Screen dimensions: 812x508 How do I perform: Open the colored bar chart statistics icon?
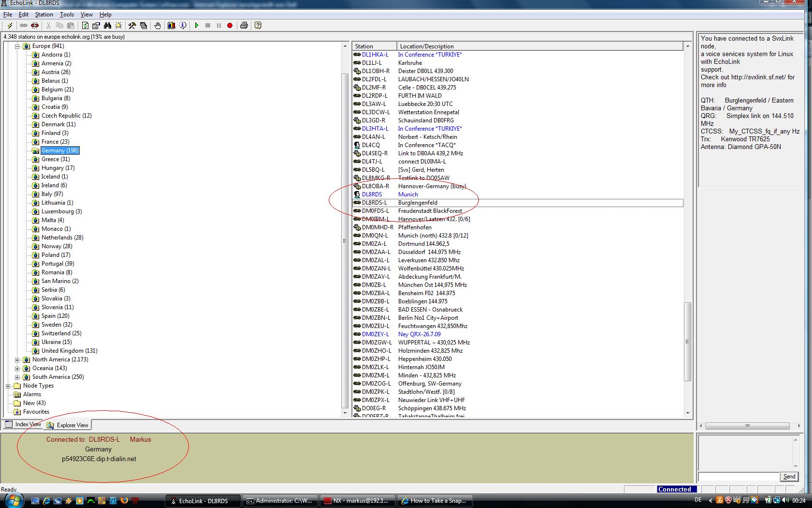172,26
